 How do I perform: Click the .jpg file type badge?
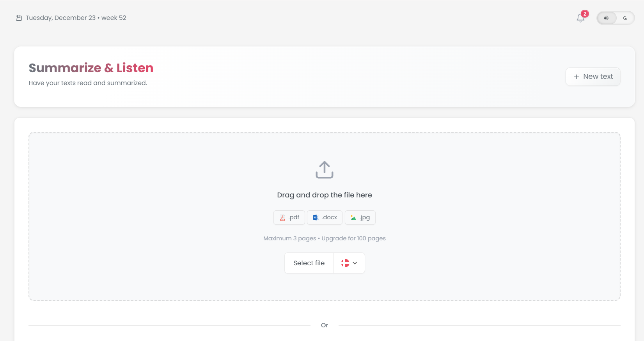pyautogui.click(x=360, y=217)
